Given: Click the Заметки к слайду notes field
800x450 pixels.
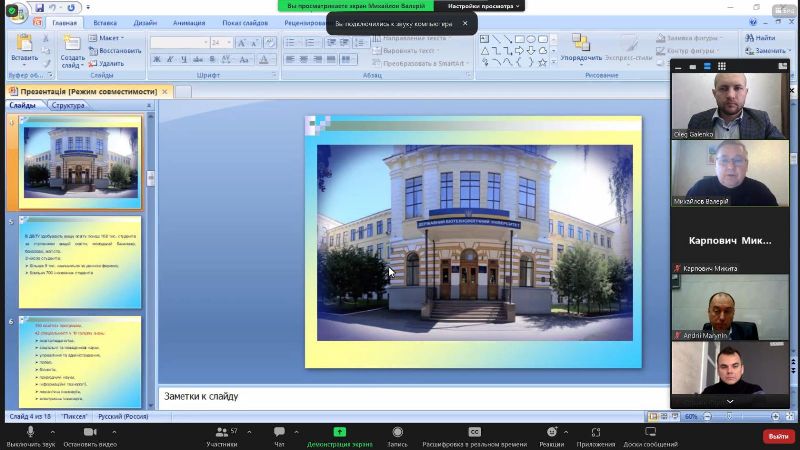Looking at the screenshot, I should pos(400,396).
